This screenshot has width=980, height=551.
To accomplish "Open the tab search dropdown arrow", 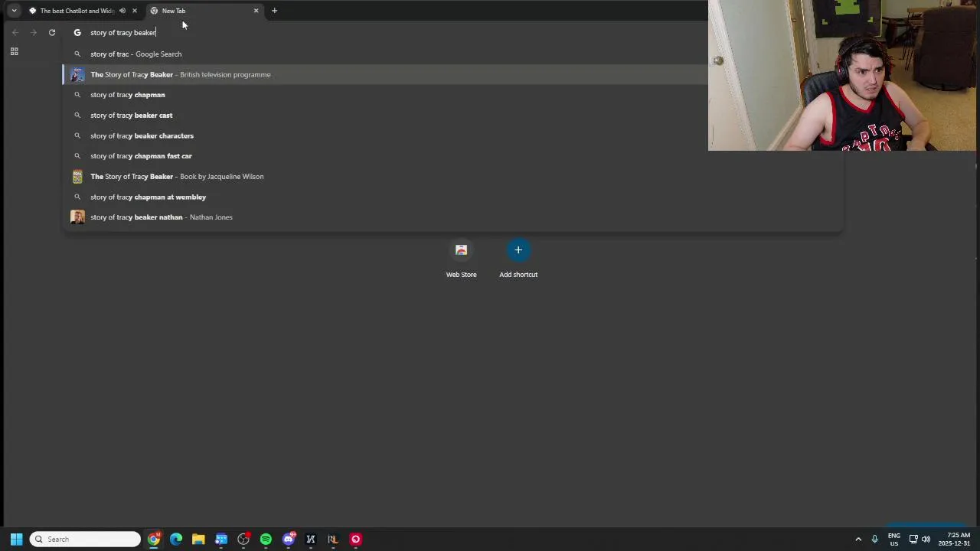I will tap(14, 11).
